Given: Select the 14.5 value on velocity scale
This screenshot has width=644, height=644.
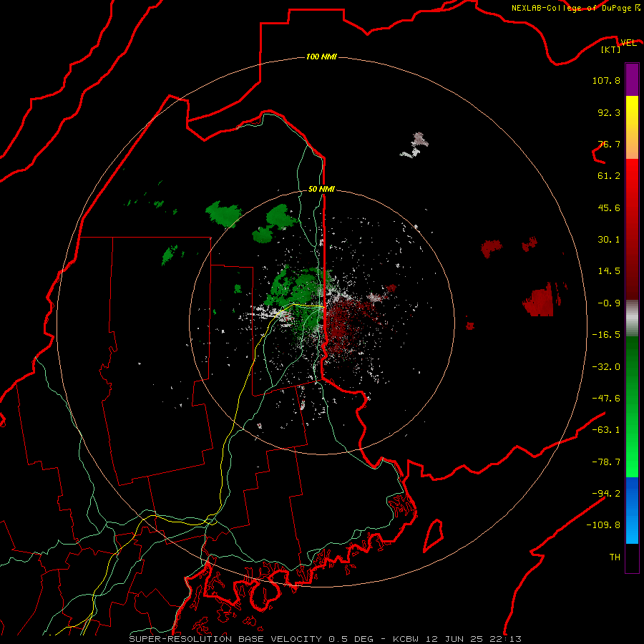Looking at the screenshot, I should pyautogui.click(x=609, y=271).
